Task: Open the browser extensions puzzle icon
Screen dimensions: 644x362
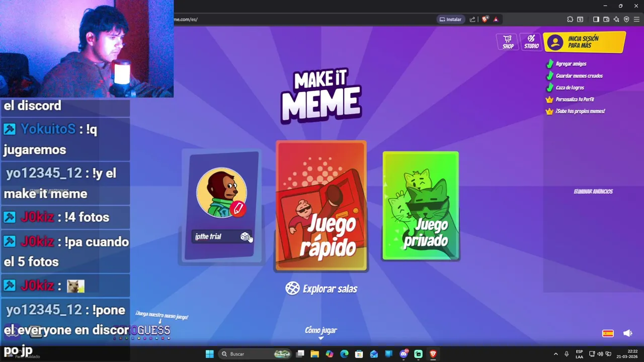Action: 570,19
